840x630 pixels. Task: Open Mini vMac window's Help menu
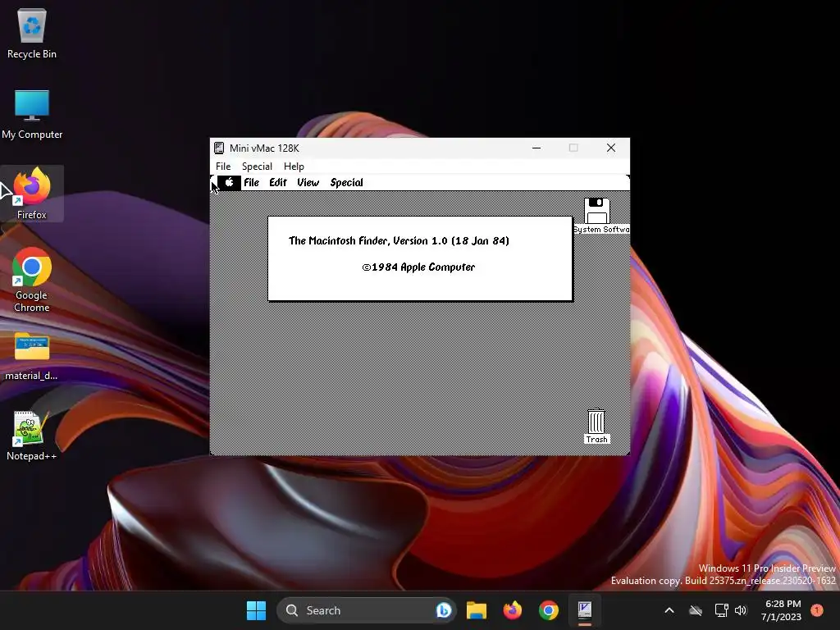coord(294,166)
